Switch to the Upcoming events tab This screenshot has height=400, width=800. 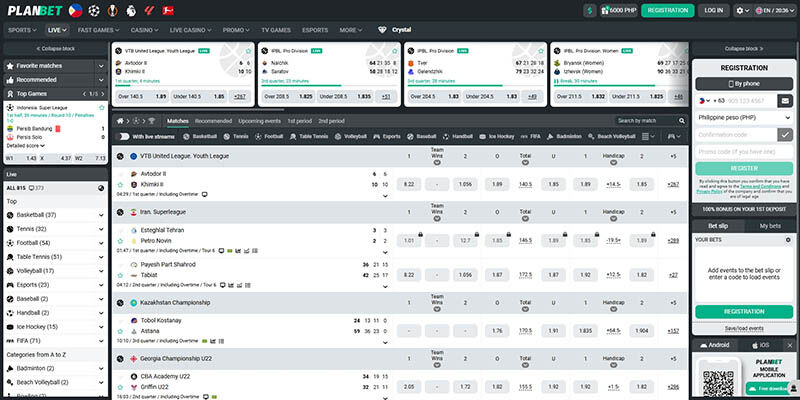click(x=259, y=120)
